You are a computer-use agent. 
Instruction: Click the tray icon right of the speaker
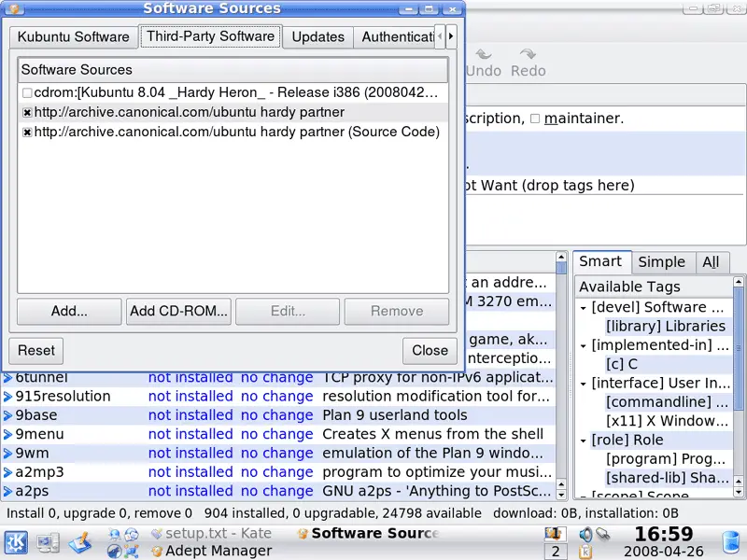[602, 534]
